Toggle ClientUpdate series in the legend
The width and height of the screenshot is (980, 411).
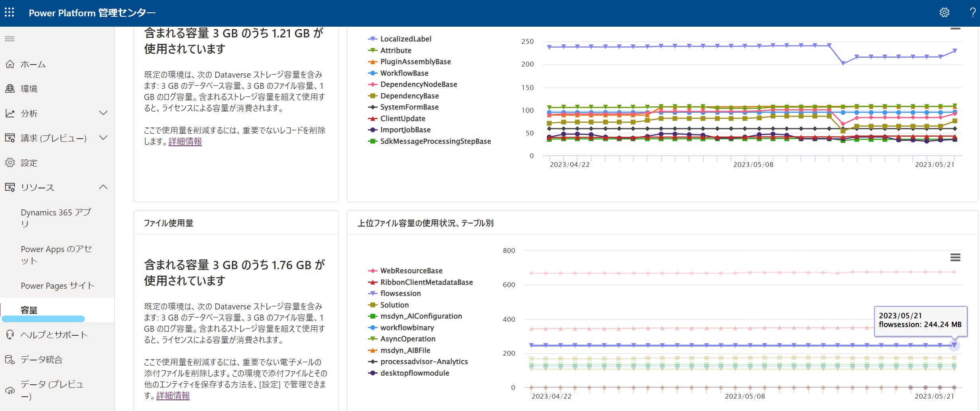397,119
